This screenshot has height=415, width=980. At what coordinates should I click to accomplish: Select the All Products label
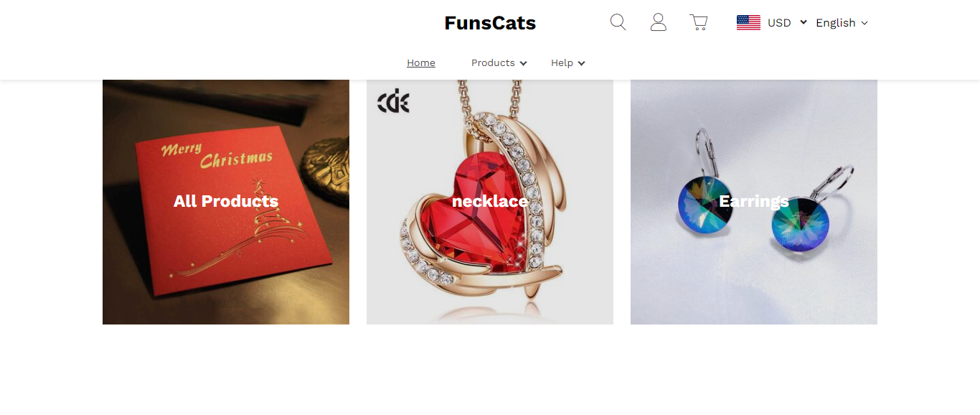(226, 201)
